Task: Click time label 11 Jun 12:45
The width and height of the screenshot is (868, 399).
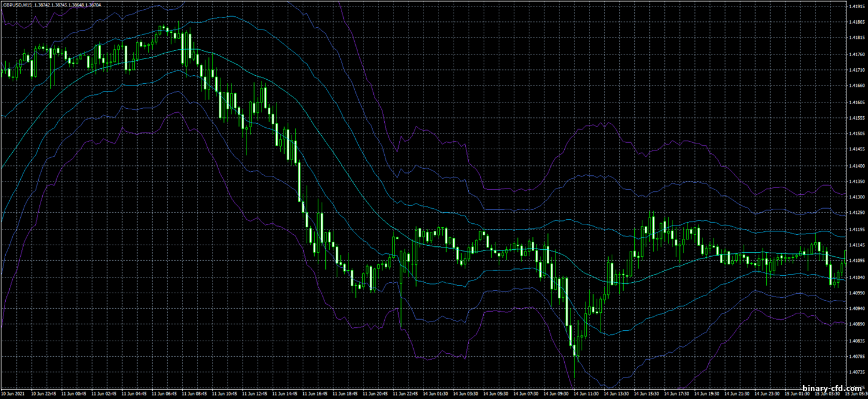Action: [x=254, y=393]
